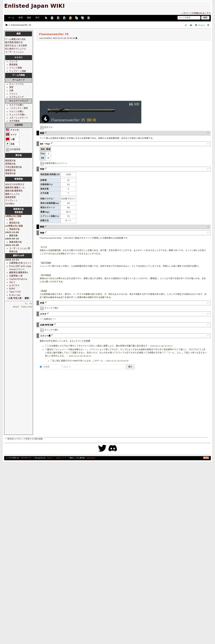The image size is (215, 644).
Task: Click the padlock page toolbar icon
Action: pyautogui.click(x=70, y=18)
